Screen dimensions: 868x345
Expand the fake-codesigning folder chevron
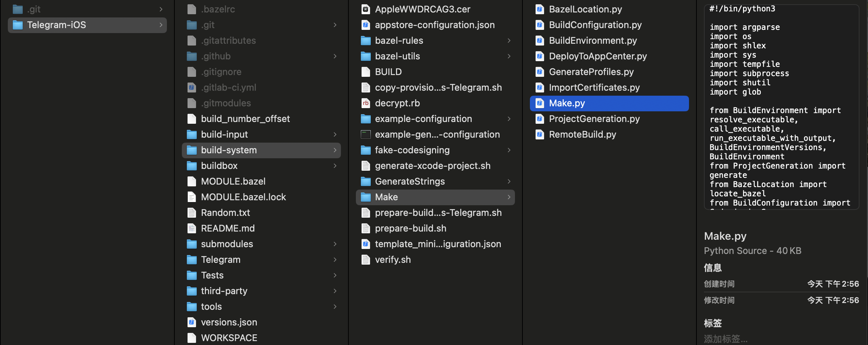[x=509, y=150]
